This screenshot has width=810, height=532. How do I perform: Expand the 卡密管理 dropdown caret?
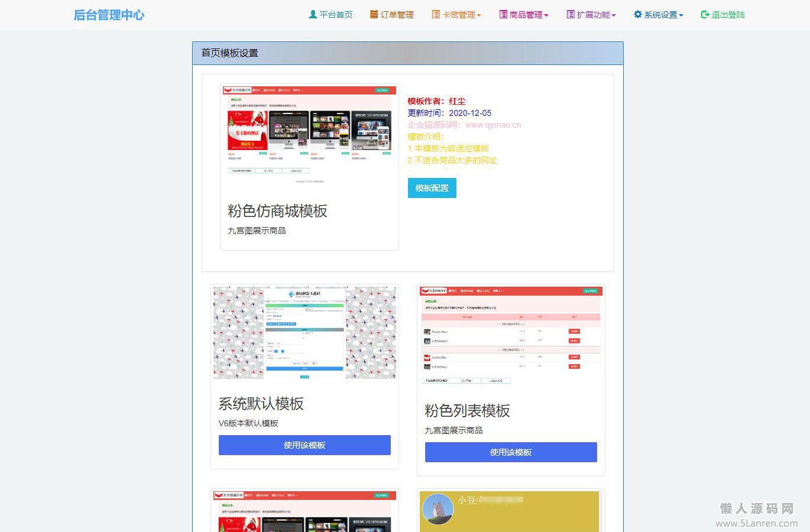(479, 16)
